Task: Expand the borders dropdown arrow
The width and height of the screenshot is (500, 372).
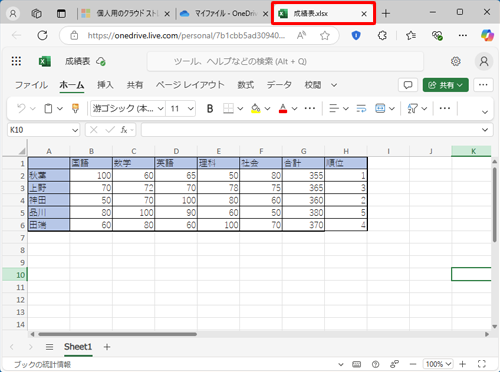Action: click(240, 108)
